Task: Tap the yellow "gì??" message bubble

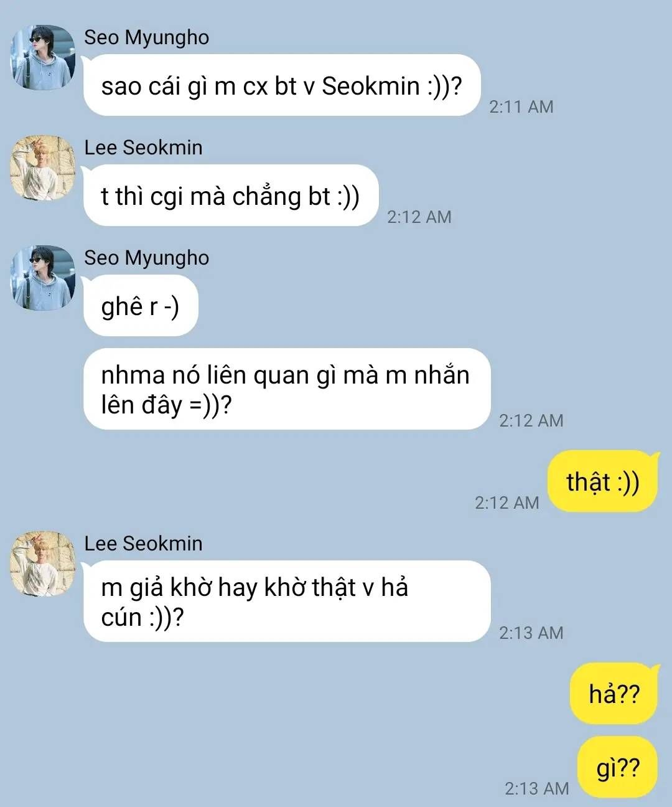Action: (617, 767)
